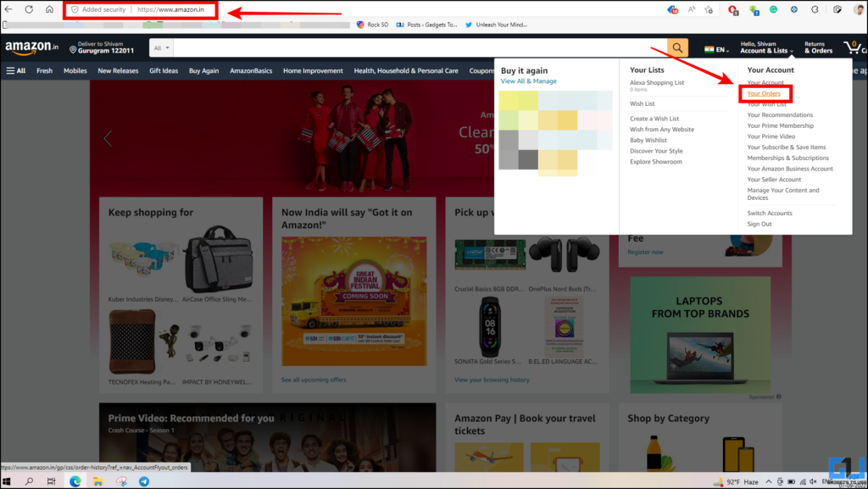Open the Rock SO bookmark
The width and height of the screenshot is (868, 489).
pyautogui.click(x=373, y=25)
